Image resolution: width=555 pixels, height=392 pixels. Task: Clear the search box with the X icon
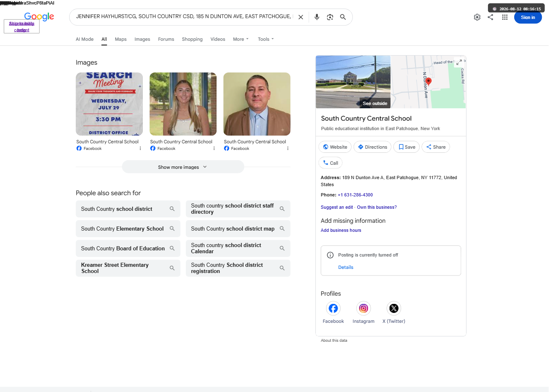point(301,17)
